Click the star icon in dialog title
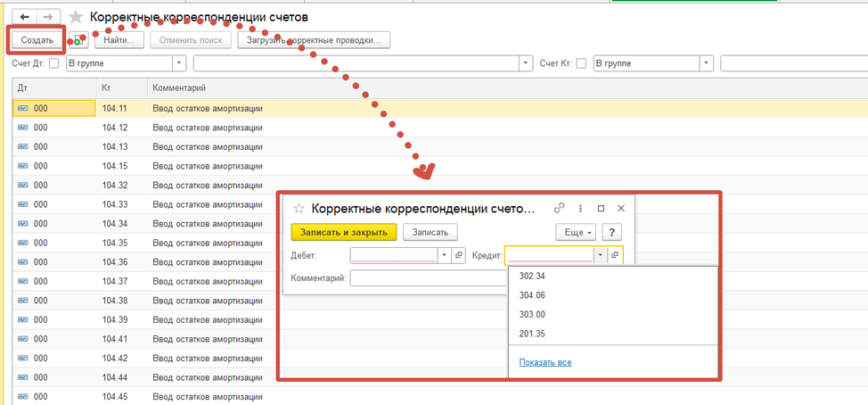 pos(299,209)
